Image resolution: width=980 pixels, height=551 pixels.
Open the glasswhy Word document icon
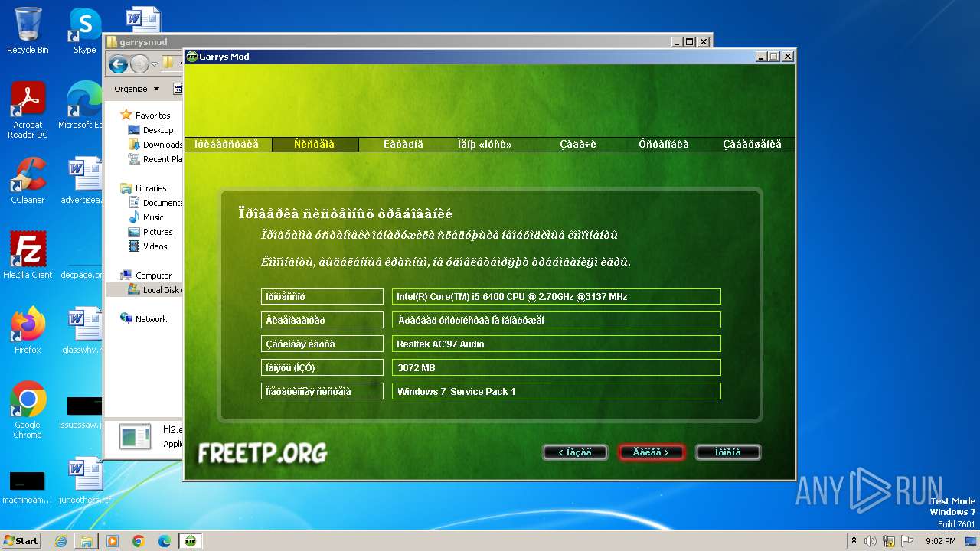(83, 330)
